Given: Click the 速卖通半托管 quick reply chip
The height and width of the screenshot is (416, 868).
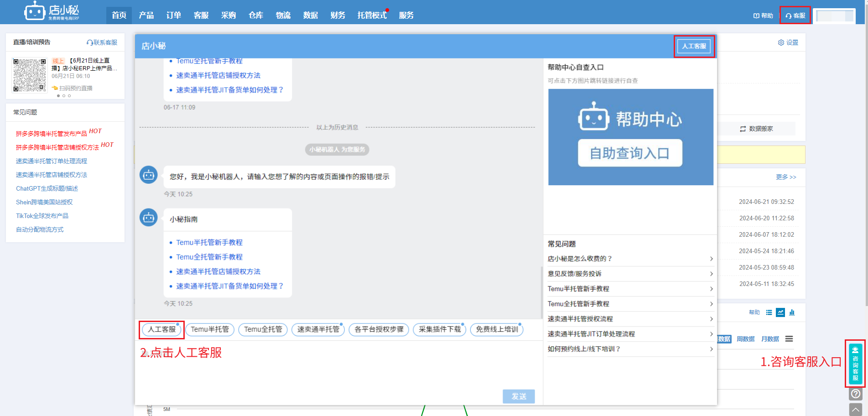Looking at the screenshot, I should (318, 329).
